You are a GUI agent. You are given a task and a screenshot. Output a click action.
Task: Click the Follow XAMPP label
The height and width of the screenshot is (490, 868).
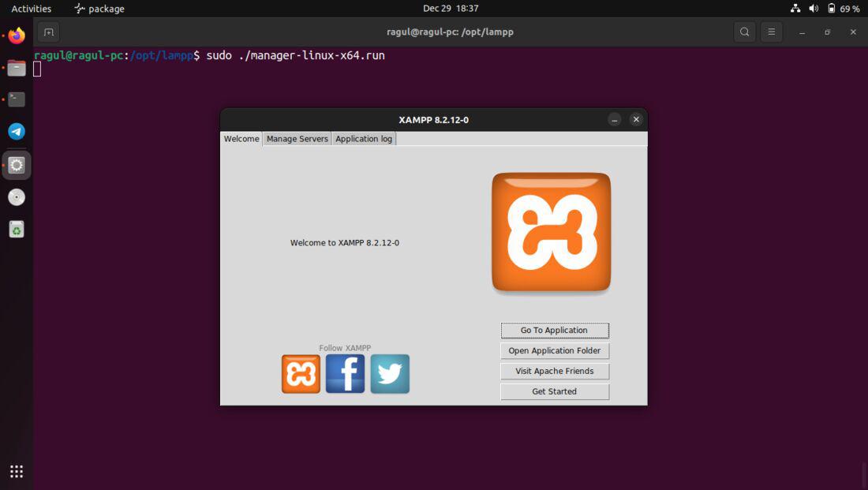[345, 348]
